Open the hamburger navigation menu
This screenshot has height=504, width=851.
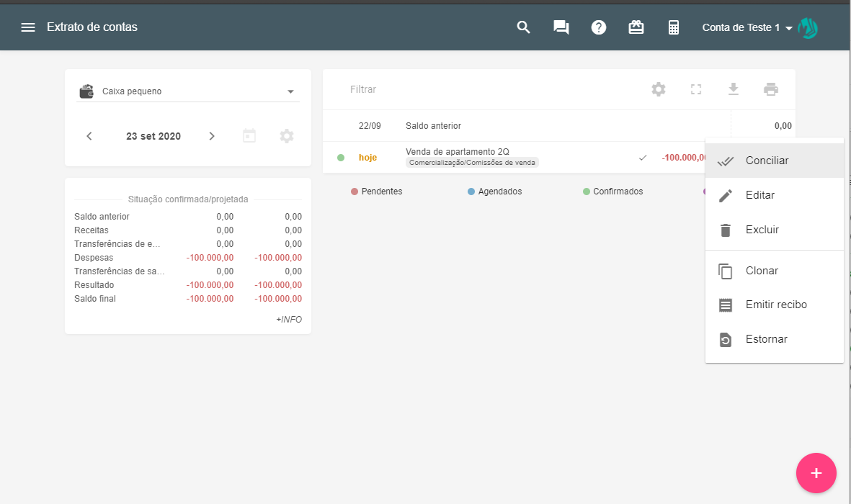28,27
